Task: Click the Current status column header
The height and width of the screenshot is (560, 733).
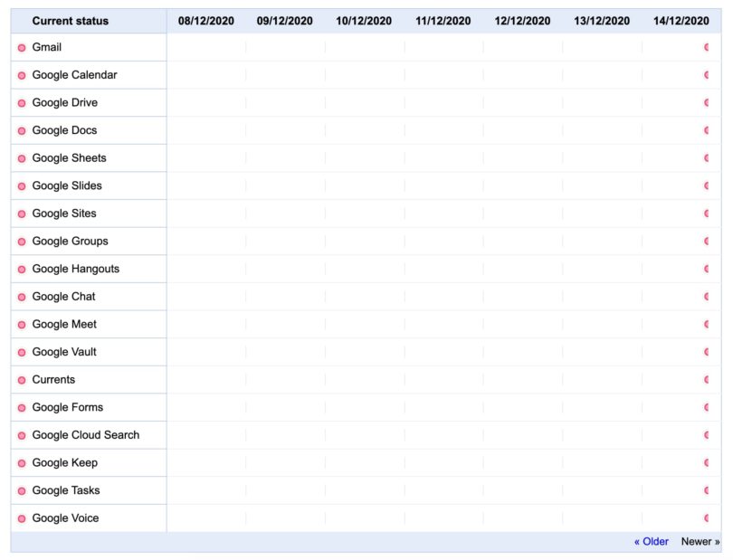Action: (x=70, y=21)
